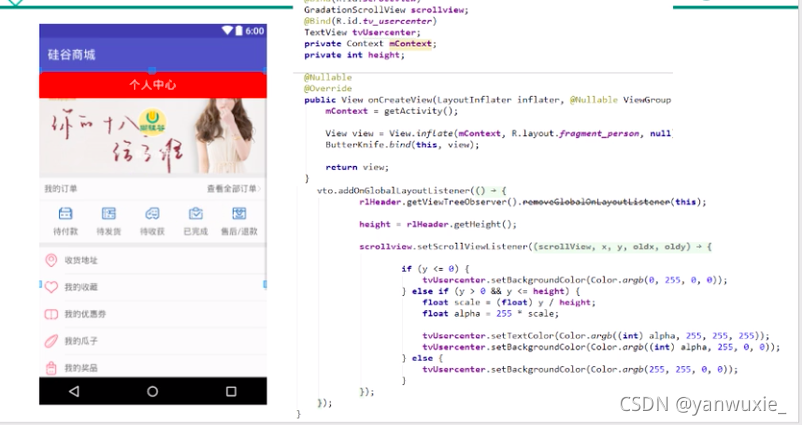Click the fragment_person layout reference
This screenshot has height=425, width=802.
[x=599, y=133]
